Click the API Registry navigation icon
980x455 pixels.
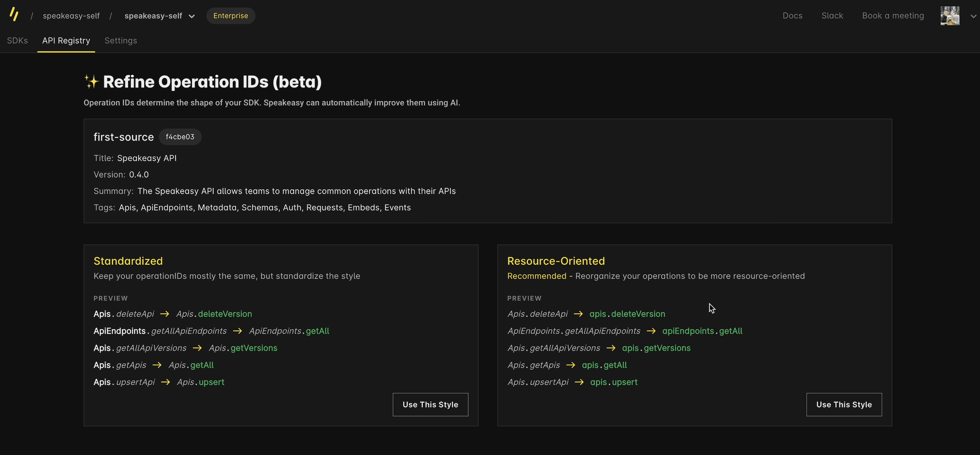[65, 41]
